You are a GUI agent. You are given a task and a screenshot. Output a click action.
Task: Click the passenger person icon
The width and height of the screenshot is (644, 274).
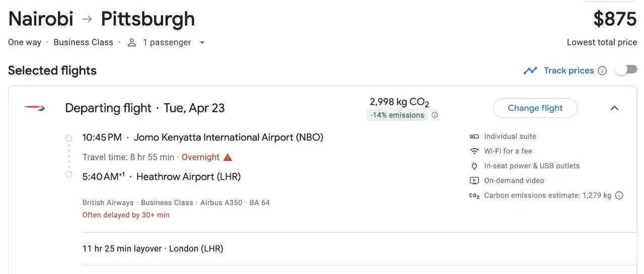click(132, 42)
